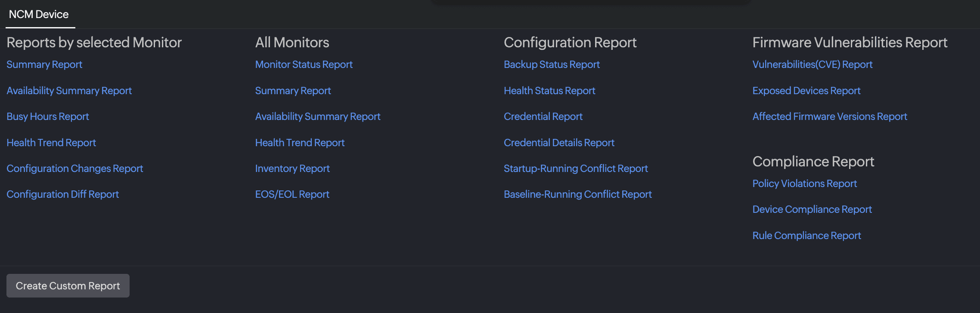Open the Startup-Running Conflict Report
This screenshot has height=313, width=980.
[576, 169]
